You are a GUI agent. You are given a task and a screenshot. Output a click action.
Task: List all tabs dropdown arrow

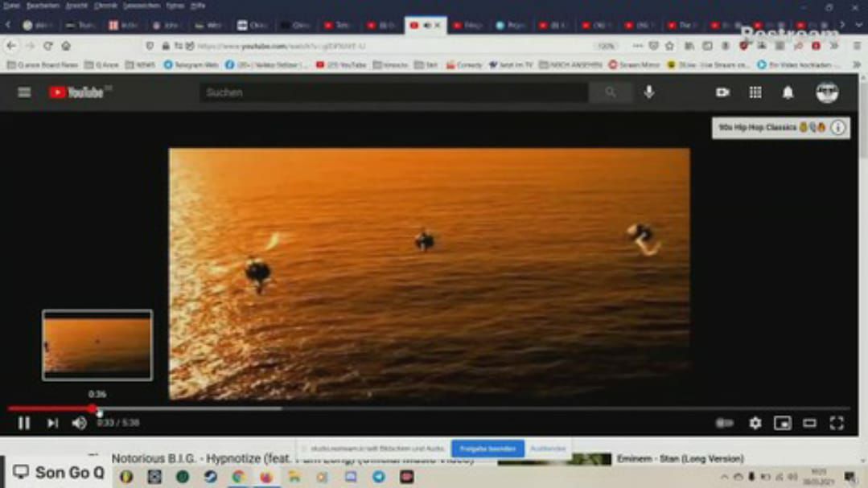pos(858,25)
